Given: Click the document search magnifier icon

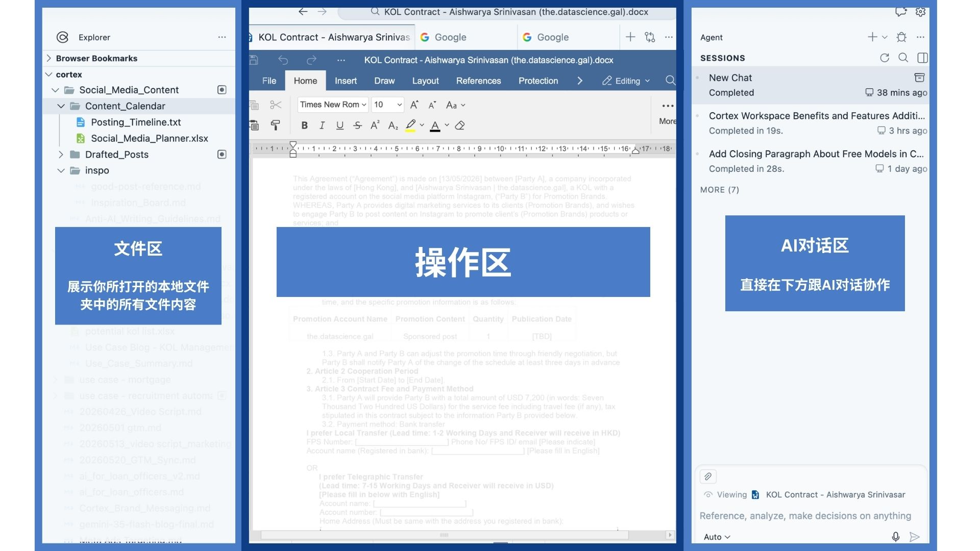Looking at the screenshot, I should click(670, 81).
